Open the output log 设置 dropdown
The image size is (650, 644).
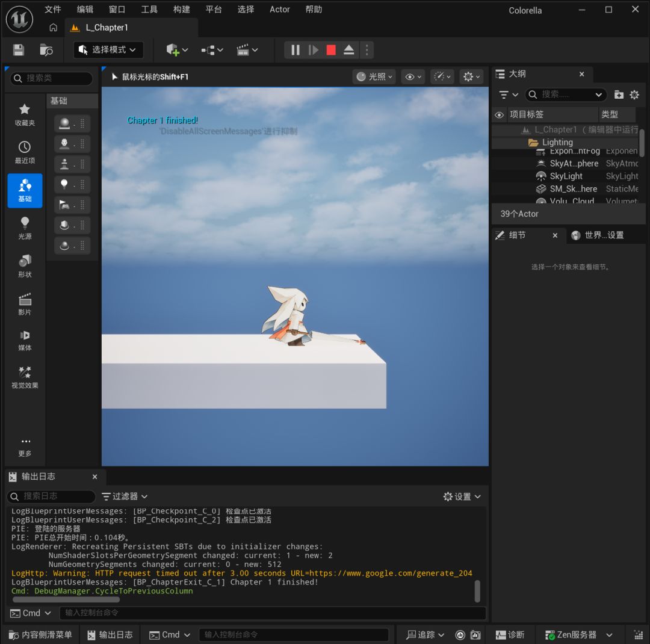(462, 497)
